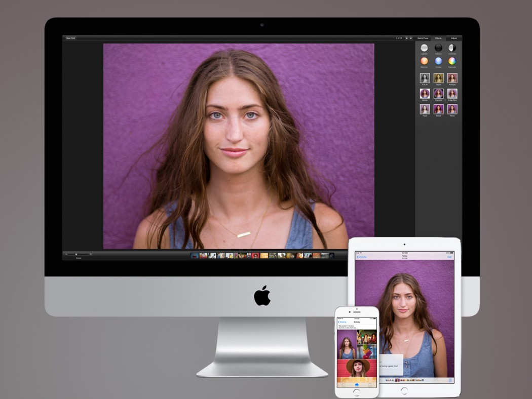Go to the next photo arrow
This screenshot has height=399, width=532.
(411, 38)
